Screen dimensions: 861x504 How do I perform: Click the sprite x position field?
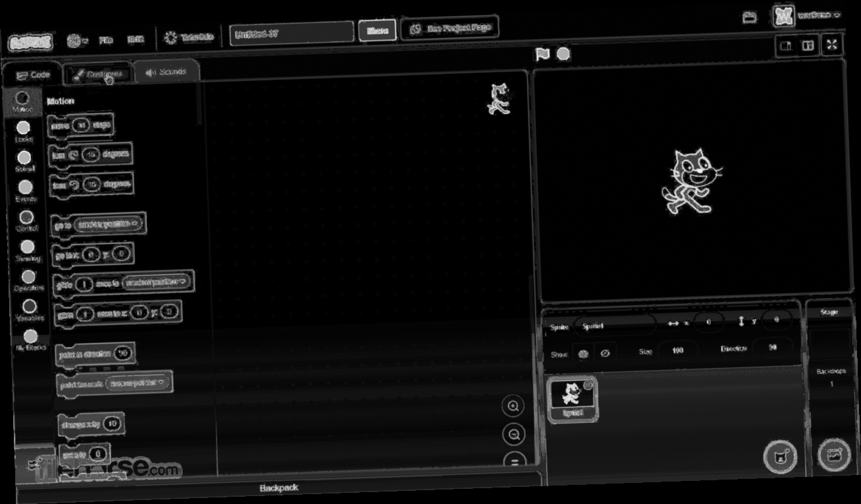pyautogui.click(x=708, y=322)
